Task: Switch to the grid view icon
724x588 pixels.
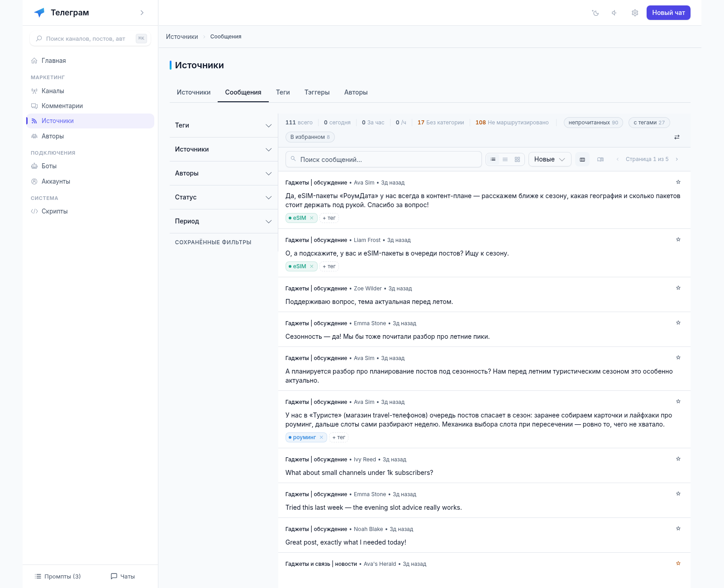Action: coord(517,159)
